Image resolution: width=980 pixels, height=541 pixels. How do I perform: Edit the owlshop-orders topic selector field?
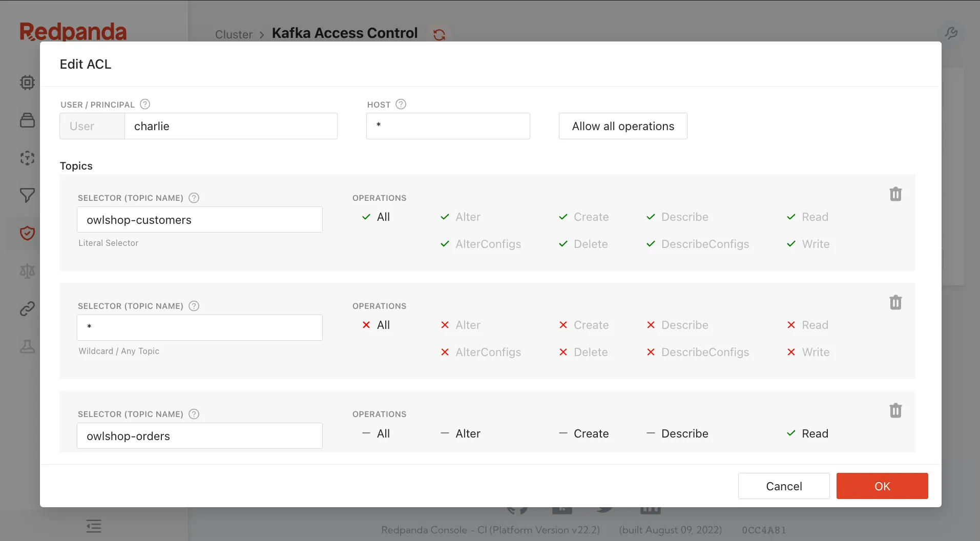(x=200, y=435)
